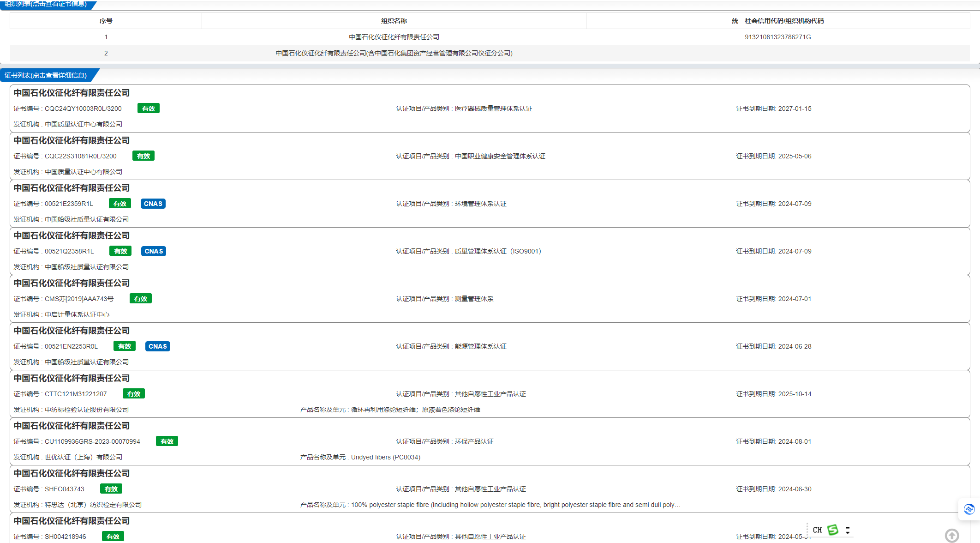Click the 有效 badge for CQC24QY10003R0L/3200
Screen dimensions: 980x543
coord(149,109)
